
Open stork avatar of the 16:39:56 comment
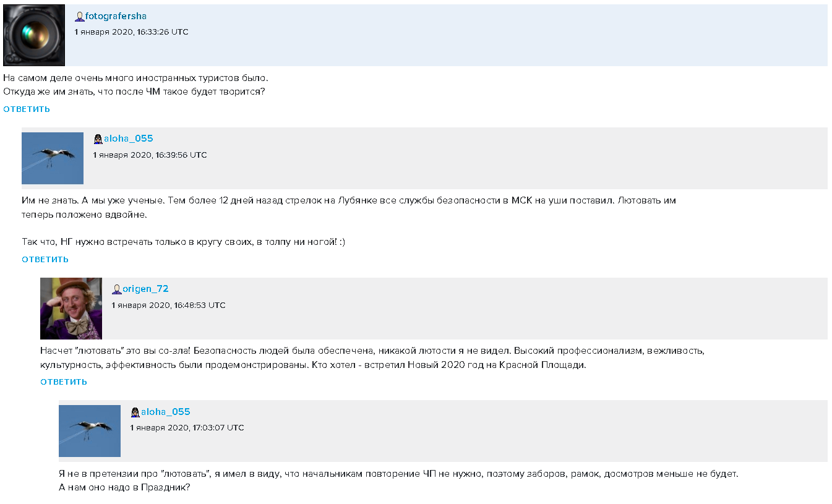(x=53, y=158)
